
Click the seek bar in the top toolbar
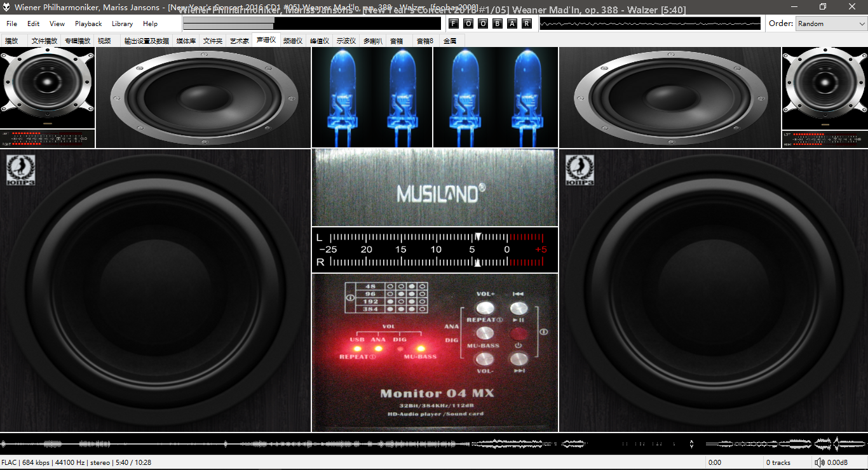pyautogui.click(x=311, y=23)
